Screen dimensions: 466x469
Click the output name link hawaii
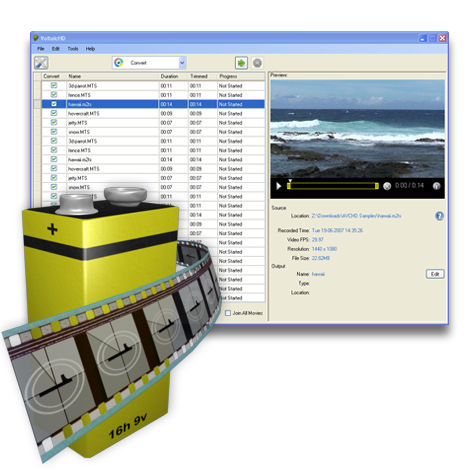(318, 274)
